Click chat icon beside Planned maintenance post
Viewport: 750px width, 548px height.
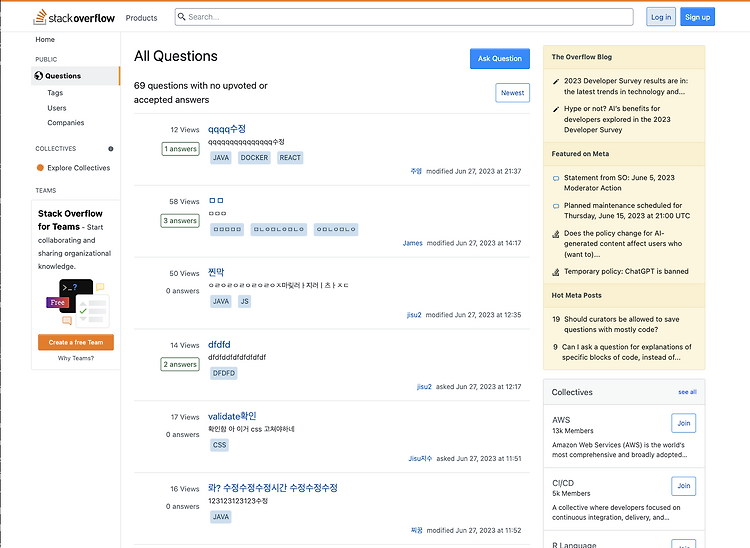pyautogui.click(x=556, y=206)
